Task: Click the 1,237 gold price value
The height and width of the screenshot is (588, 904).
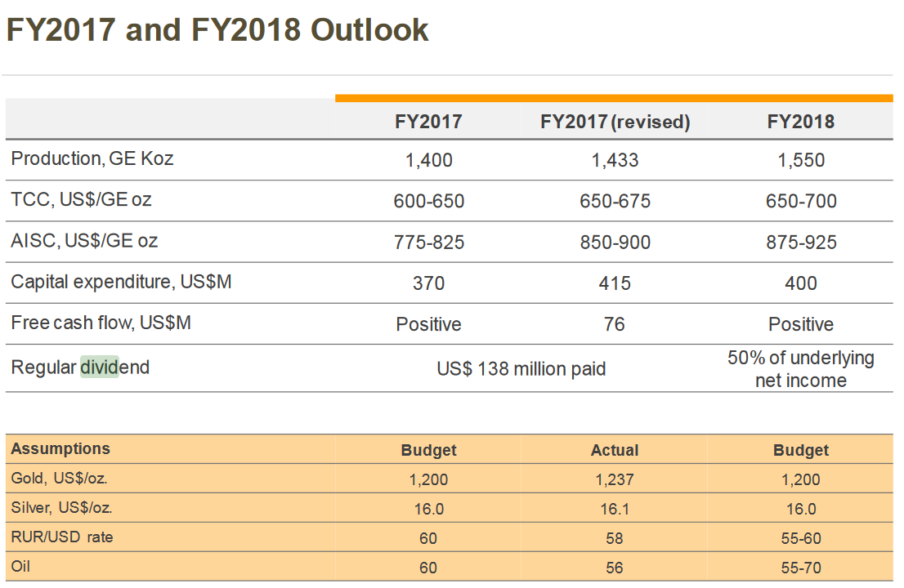Action: pos(615,479)
